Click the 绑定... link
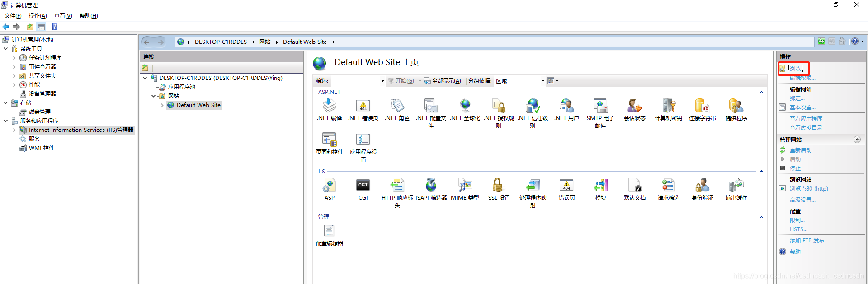The image size is (868, 284). [x=797, y=98]
